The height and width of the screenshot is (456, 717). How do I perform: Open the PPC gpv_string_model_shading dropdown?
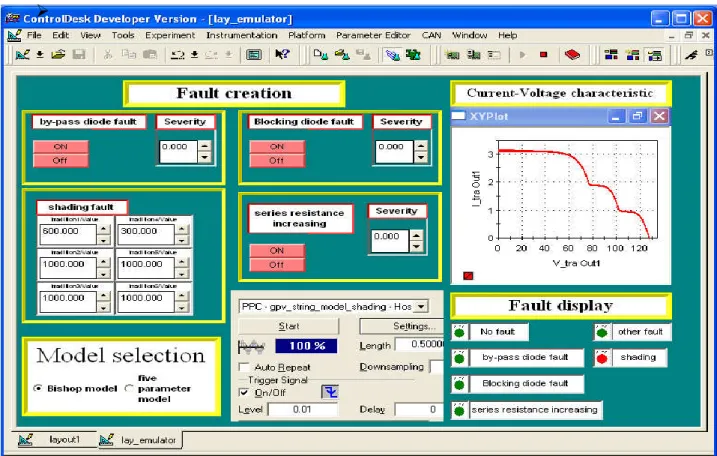[x=421, y=306]
